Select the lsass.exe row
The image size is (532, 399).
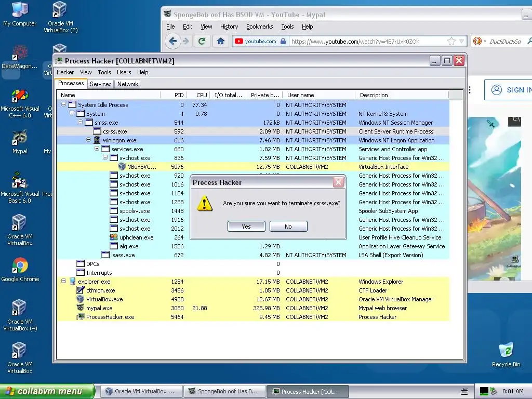[253, 255]
